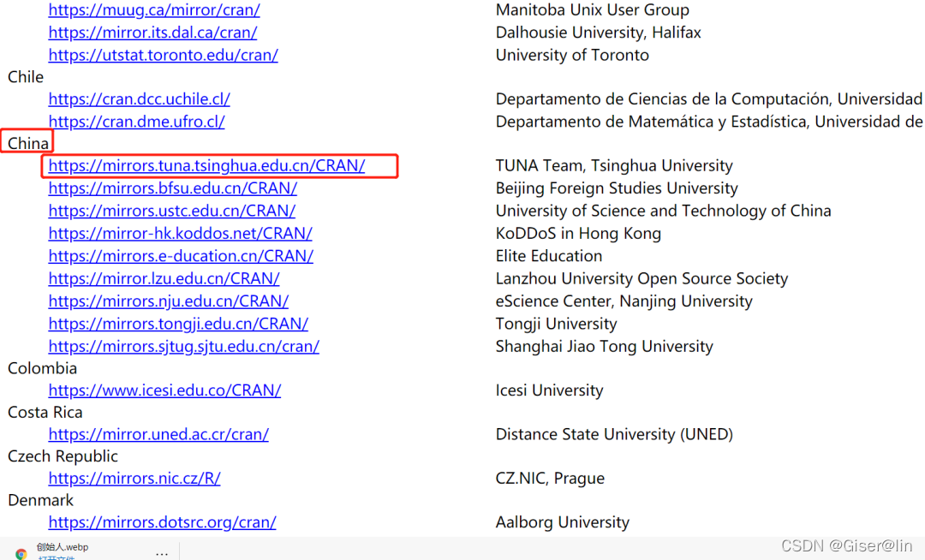Open the mirrors.e-ducation.cn CRAN link
This screenshot has width=925, height=560.
pyautogui.click(x=181, y=256)
